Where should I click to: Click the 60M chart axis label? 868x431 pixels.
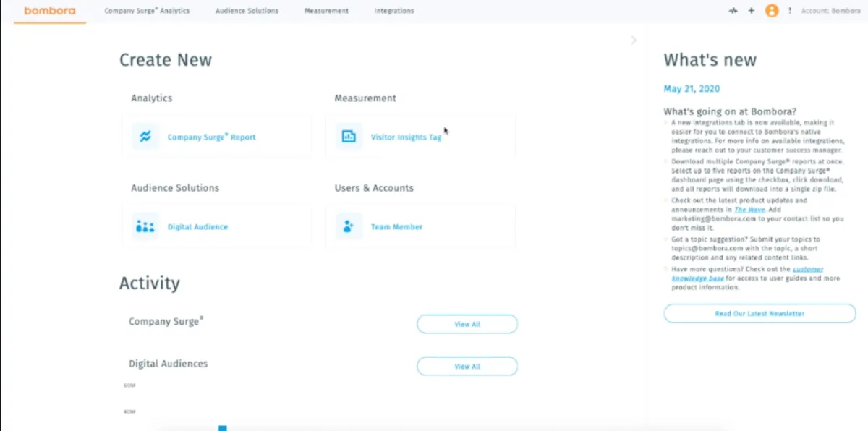tap(129, 385)
